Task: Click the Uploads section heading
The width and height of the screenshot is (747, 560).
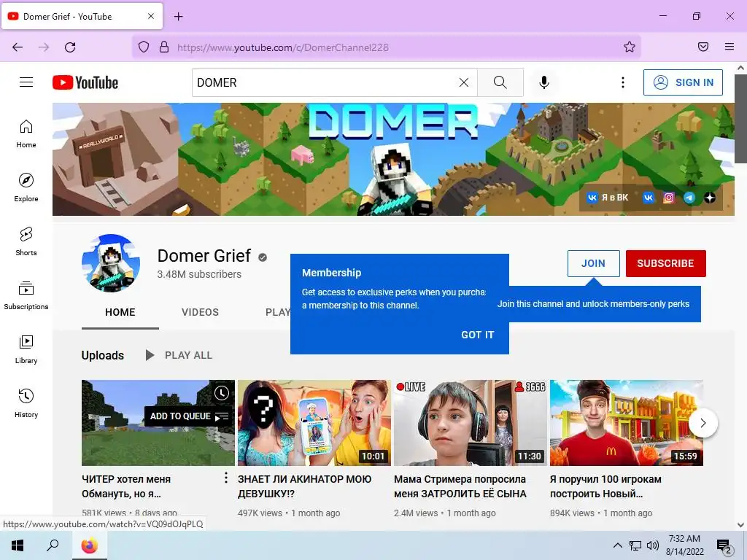Action: coord(102,355)
